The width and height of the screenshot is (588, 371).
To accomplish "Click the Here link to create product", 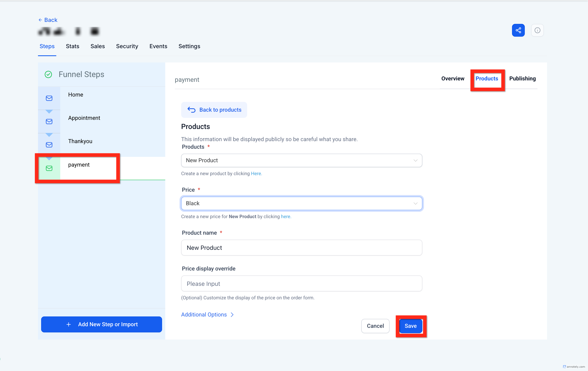I will [x=256, y=174].
